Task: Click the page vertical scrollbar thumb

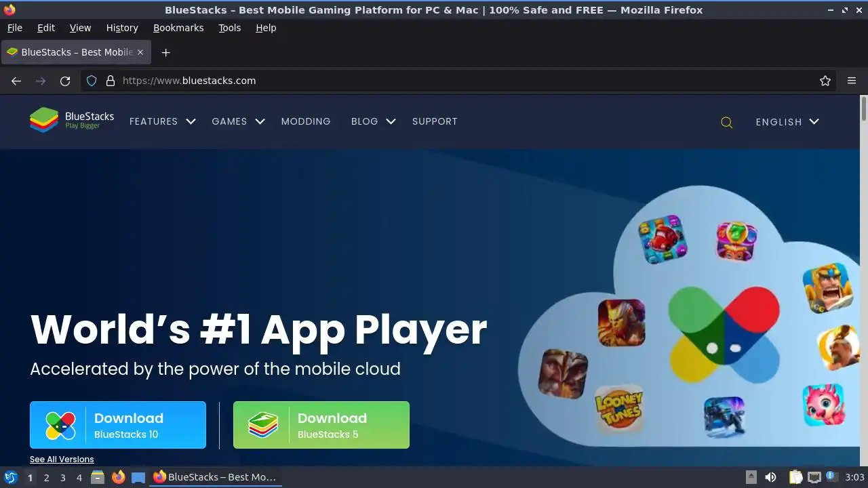Action: [x=863, y=109]
